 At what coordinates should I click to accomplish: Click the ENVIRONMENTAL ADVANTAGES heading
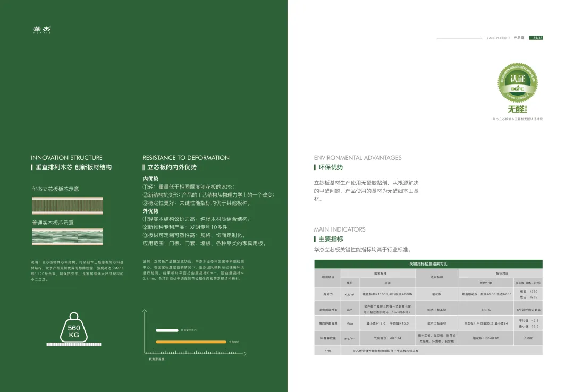click(x=358, y=158)
